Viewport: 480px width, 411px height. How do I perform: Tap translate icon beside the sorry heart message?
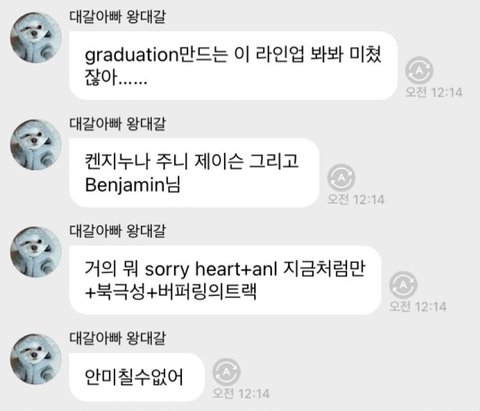[403, 285]
